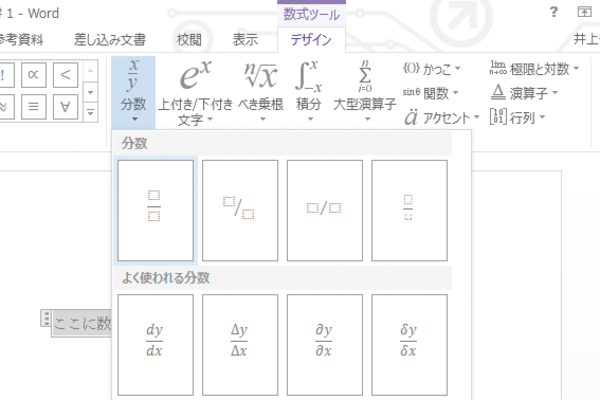600x400 pixels.
Task: Insert the identical to ≡ symbol
Action: tap(34, 107)
